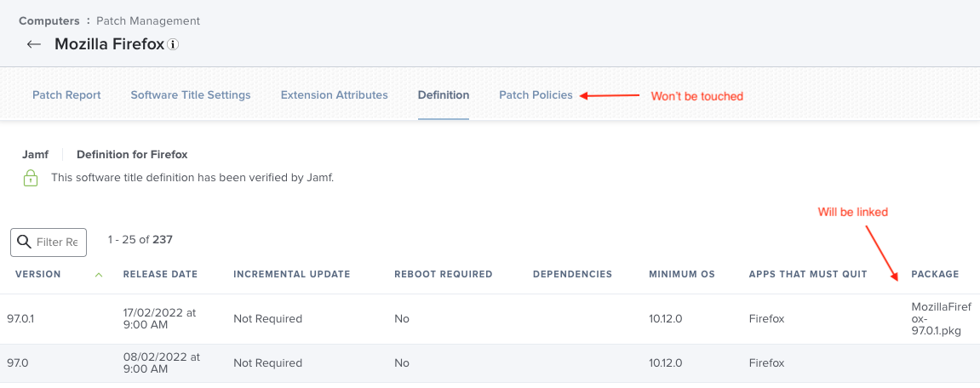This screenshot has height=388, width=980.
Task: Sort by the Version column header
Action: point(38,274)
